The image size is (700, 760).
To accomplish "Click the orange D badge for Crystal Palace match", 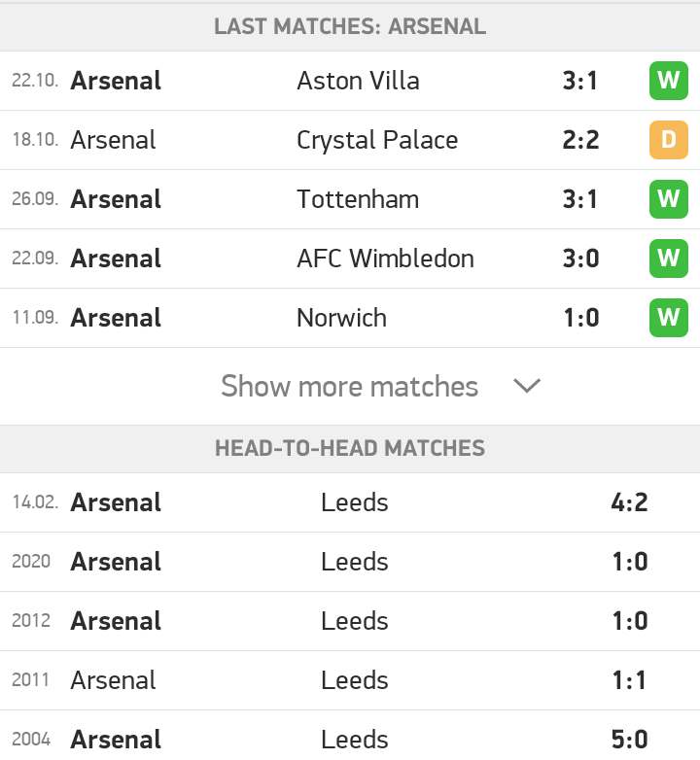I will [x=669, y=140].
